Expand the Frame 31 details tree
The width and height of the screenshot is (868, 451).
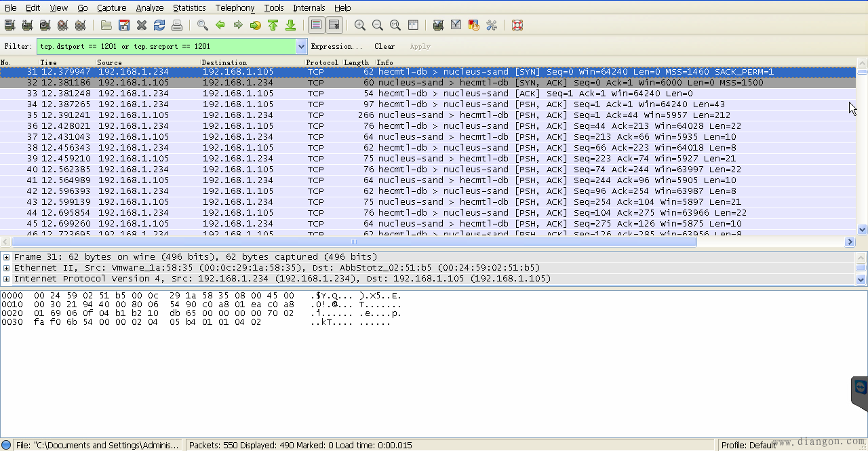[6, 257]
